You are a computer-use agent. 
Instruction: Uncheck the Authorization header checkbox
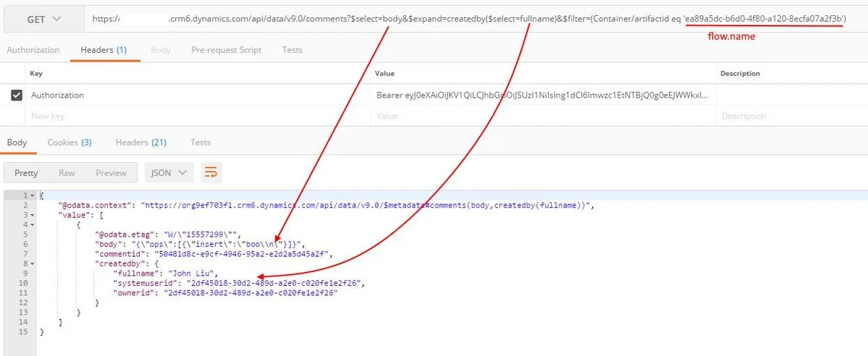click(x=17, y=95)
